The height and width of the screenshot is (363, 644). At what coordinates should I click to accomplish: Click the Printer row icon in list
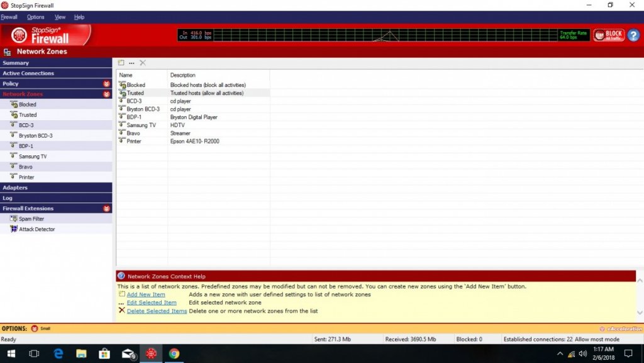(122, 140)
